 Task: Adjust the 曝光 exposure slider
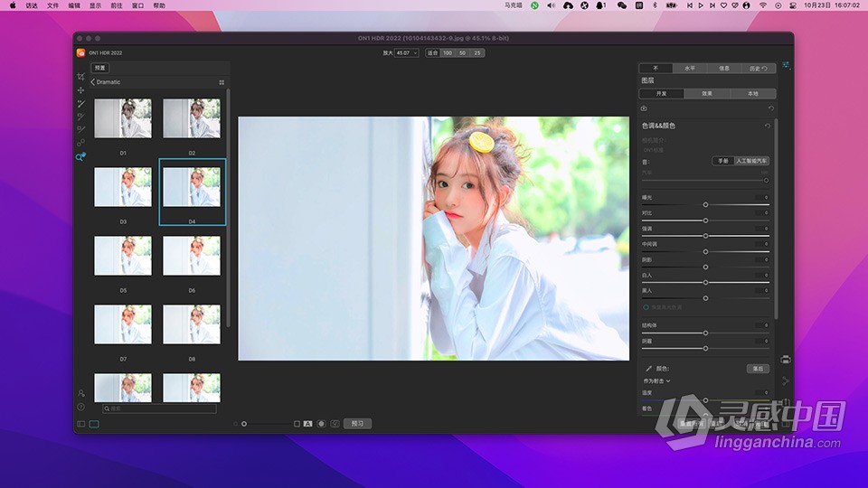click(705, 205)
